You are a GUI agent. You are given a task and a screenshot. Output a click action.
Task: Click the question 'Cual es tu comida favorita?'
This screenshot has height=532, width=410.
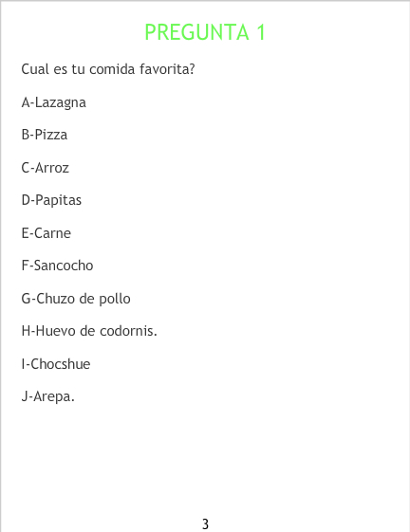coord(108,69)
